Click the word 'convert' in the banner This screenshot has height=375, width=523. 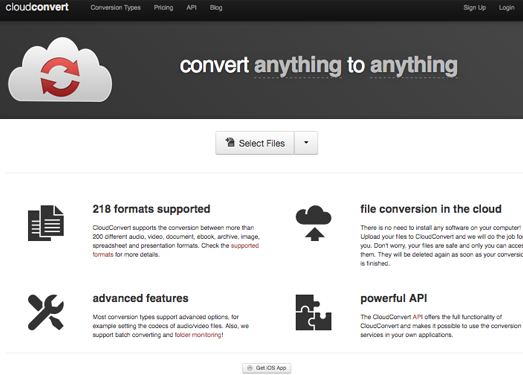214,65
